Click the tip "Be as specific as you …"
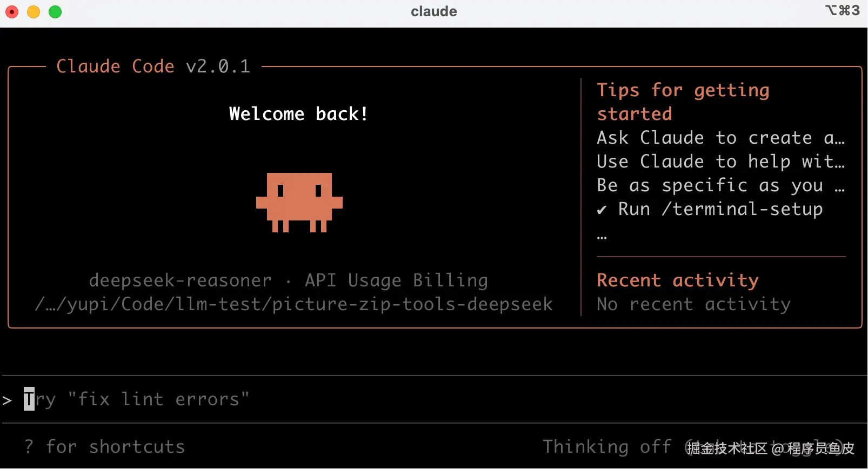868x469 pixels. [721, 185]
